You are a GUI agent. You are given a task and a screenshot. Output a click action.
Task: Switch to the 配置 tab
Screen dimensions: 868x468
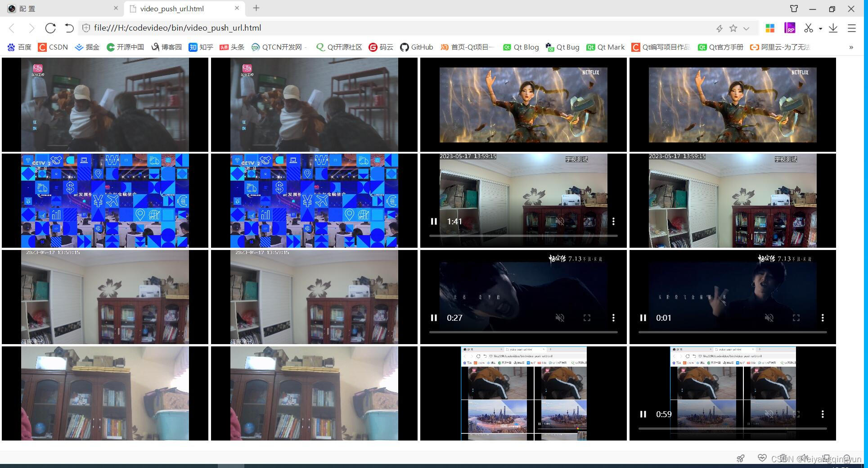(63, 9)
